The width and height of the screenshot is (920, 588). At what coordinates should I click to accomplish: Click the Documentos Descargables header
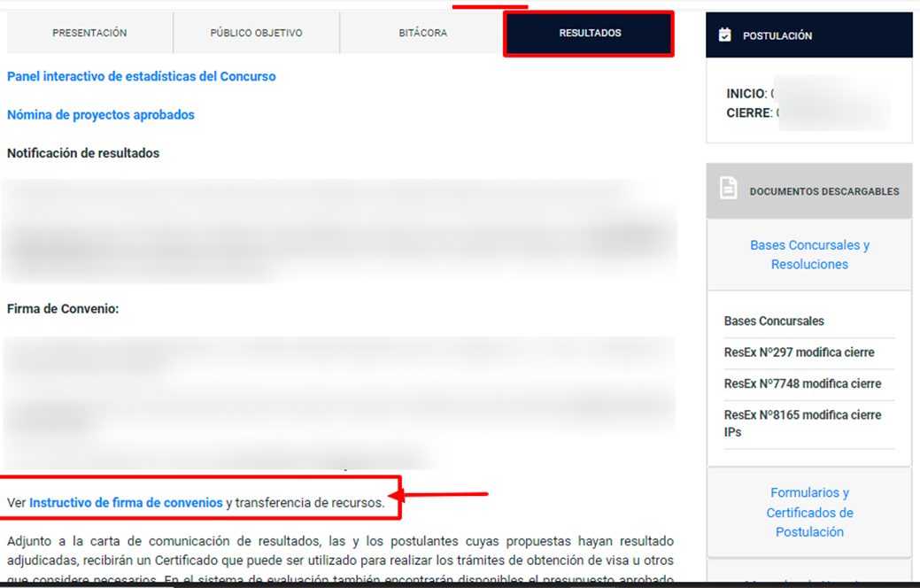(x=809, y=191)
